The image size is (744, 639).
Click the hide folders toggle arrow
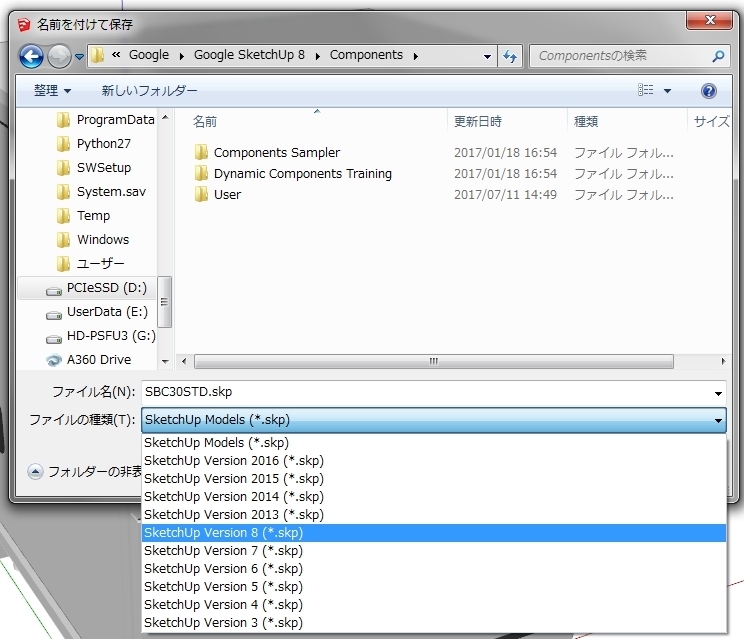click(x=35, y=472)
